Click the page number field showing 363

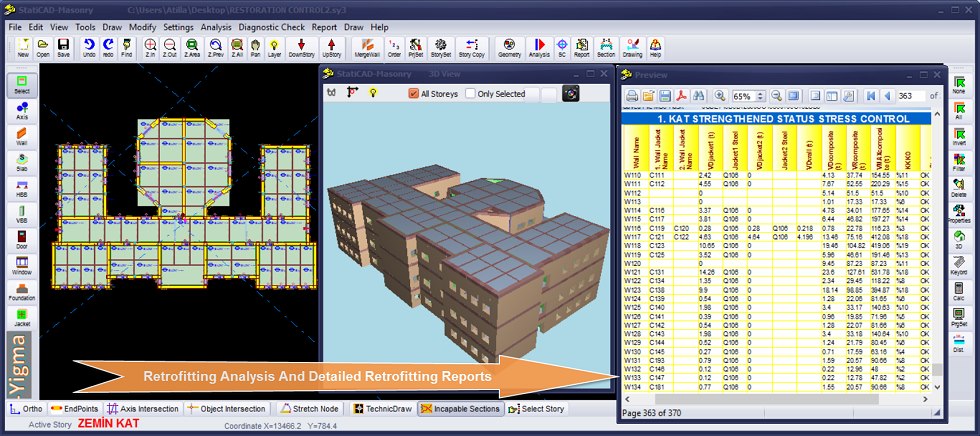(910, 95)
